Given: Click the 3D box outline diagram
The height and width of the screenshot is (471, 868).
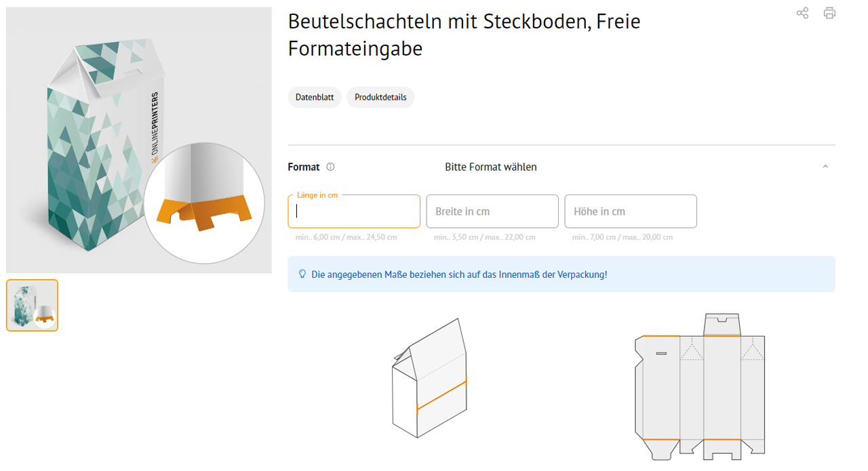Looking at the screenshot, I should 429,378.
